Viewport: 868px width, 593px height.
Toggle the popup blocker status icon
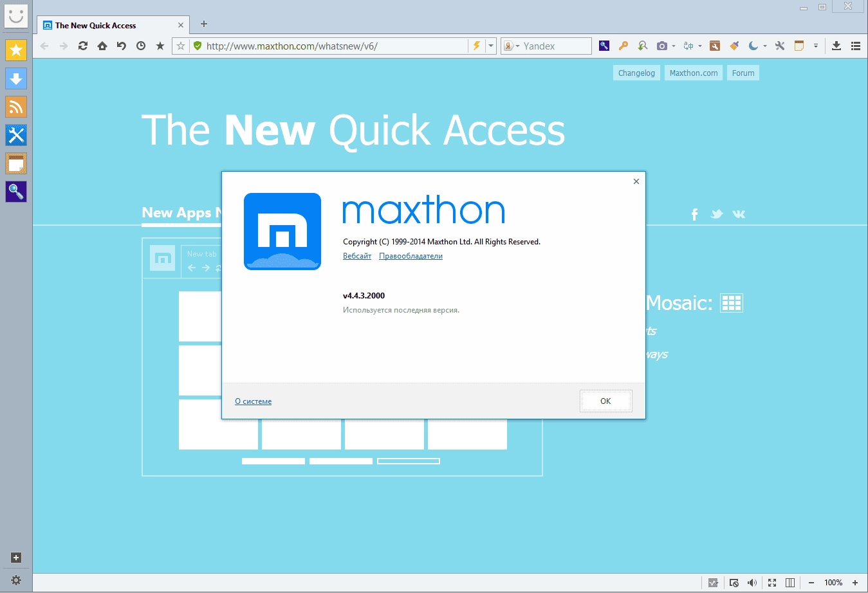[734, 583]
